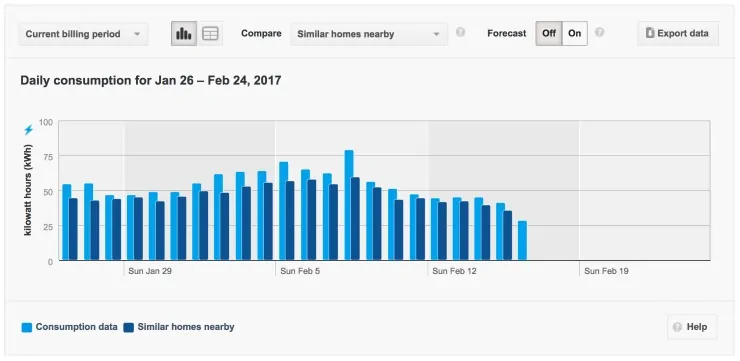
Task: Click the kilowatt hours axis label
Action: tap(28, 191)
